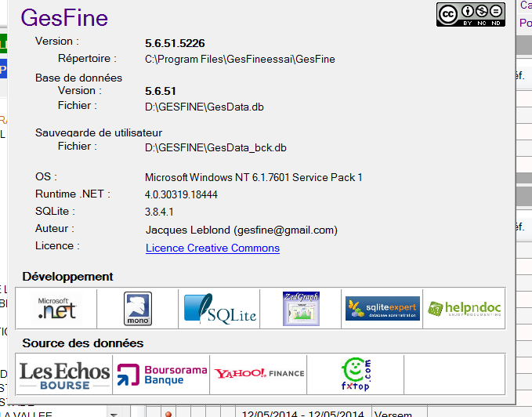Select the 12/05/2014 date row cell
Viewport: 532px width, 417px height.
303,413
